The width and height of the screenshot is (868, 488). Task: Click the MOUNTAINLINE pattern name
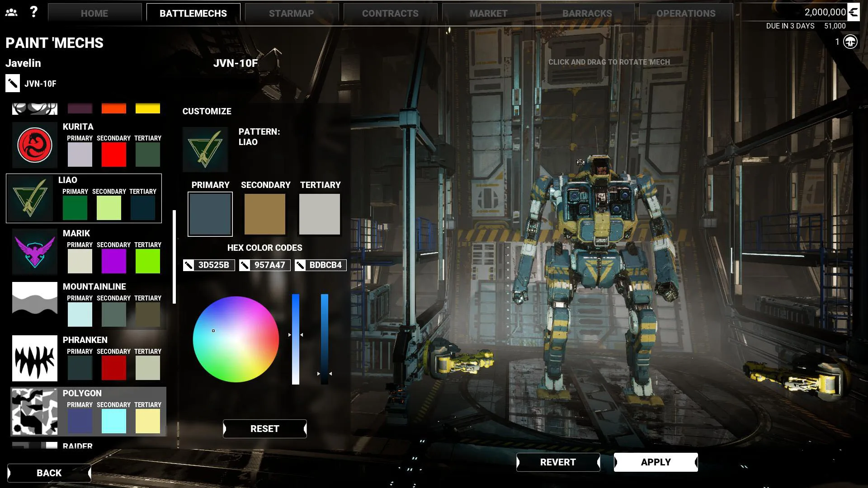(x=94, y=287)
